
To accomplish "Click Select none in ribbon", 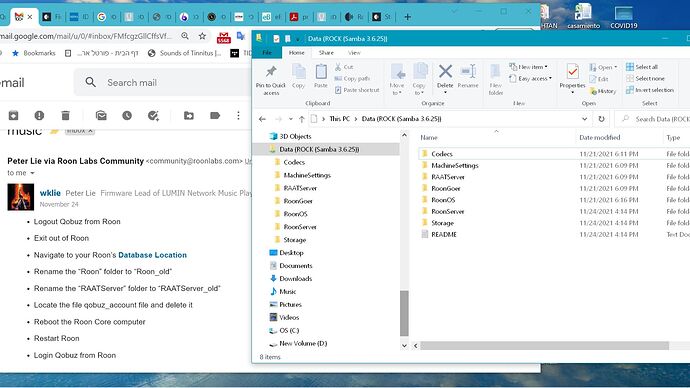I will coord(645,78).
